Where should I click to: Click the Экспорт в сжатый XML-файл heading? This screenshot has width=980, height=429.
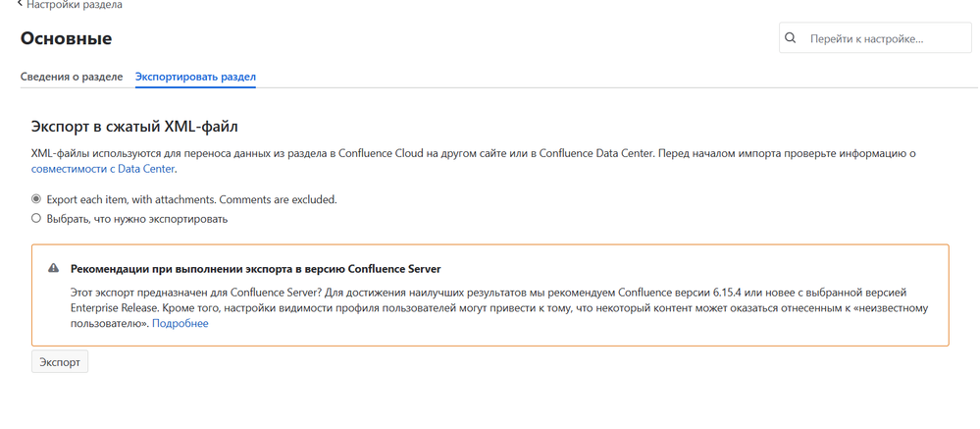(x=134, y=127)
